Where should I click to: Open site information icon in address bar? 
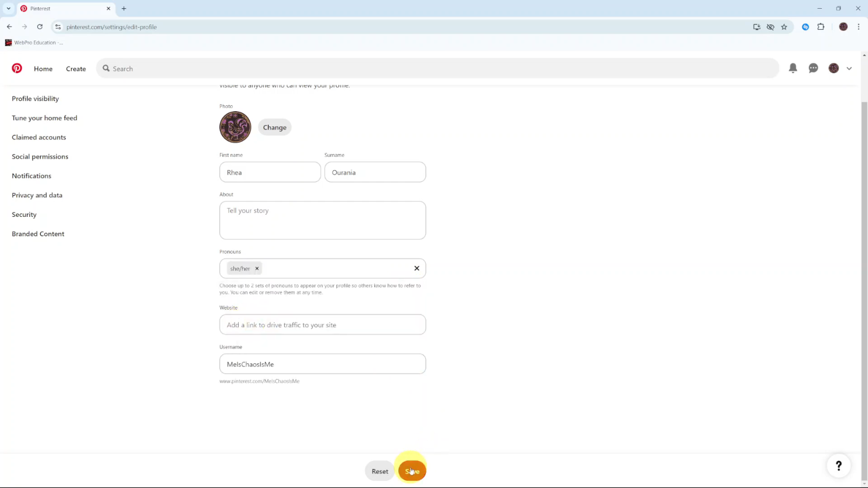pos(58,27)
